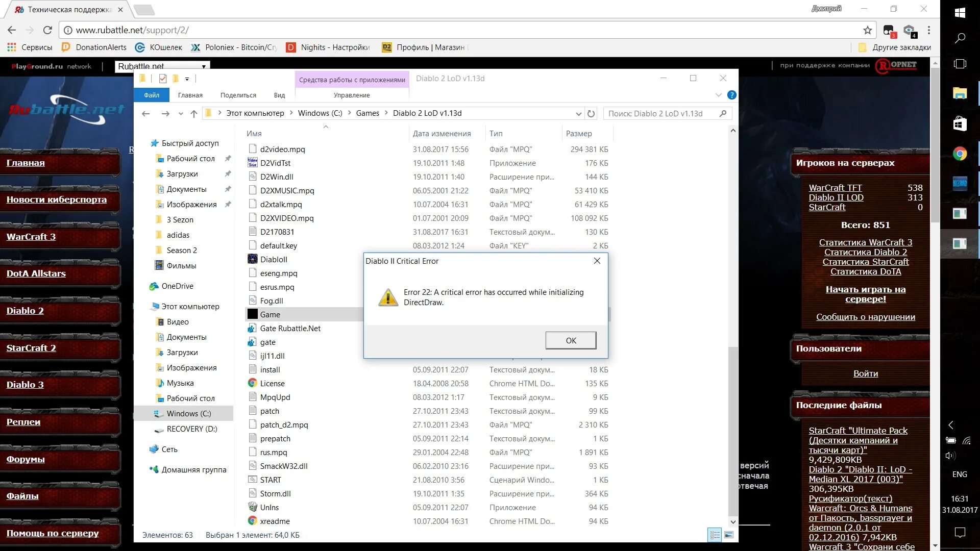The width and height of the screenshot is (980, 551).
Task: Open the Вид ribbon tab
Action: point(279,95)
